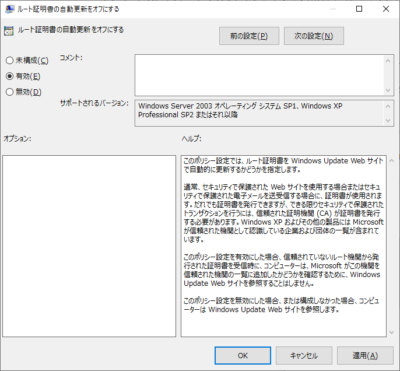Click the 前の設定(P) button
The image size is (400, 371).
(249, 36)
